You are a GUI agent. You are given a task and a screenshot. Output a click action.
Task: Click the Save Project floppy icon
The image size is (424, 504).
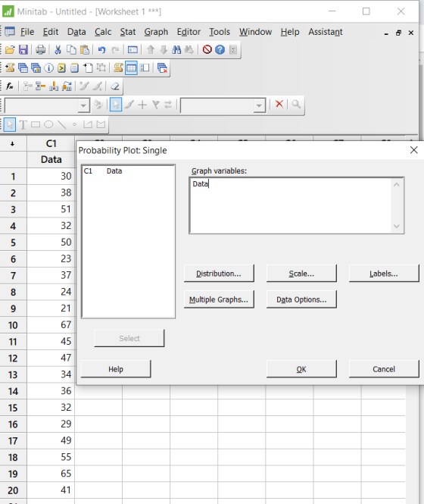(x=23, y=50)
